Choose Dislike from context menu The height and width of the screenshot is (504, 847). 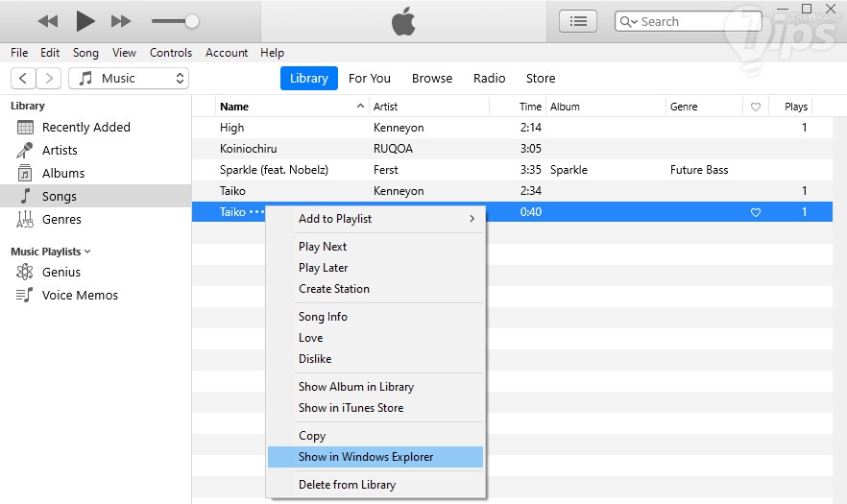pos(375,359)
